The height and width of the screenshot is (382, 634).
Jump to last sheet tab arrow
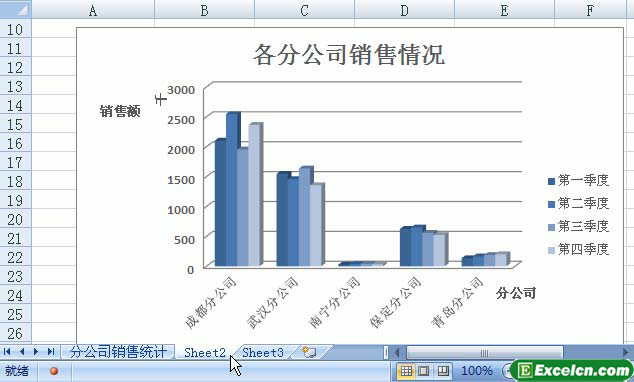click(51, 352)
